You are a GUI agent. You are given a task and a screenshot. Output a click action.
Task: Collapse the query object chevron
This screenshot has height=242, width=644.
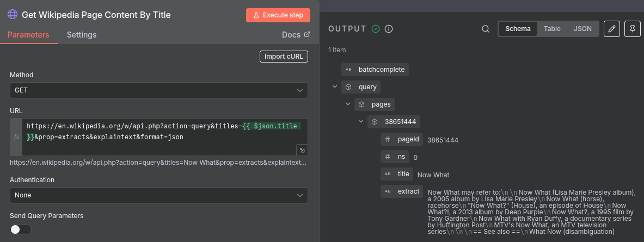(335, 87)
